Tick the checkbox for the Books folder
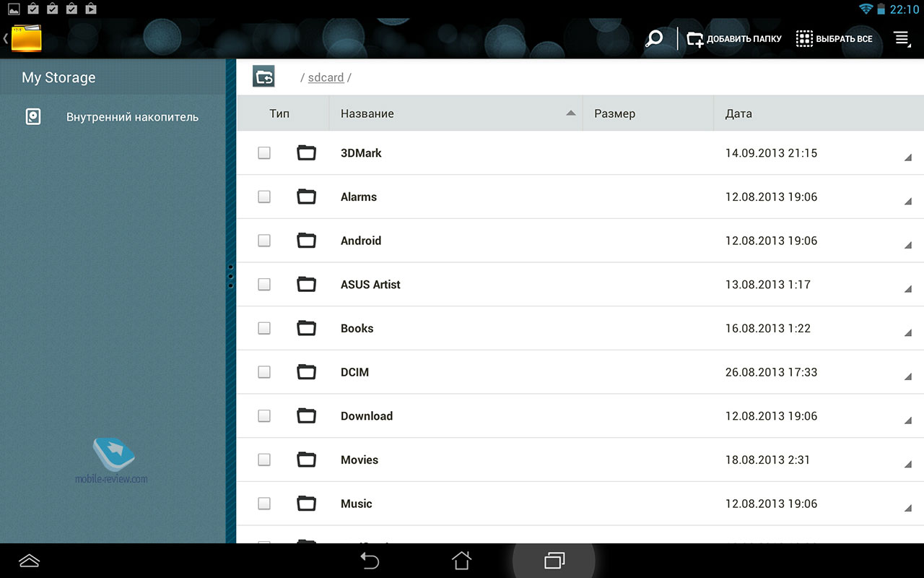The width and height of the screenshot is (924, 578). pyautogui.click(x=264, y=328)
